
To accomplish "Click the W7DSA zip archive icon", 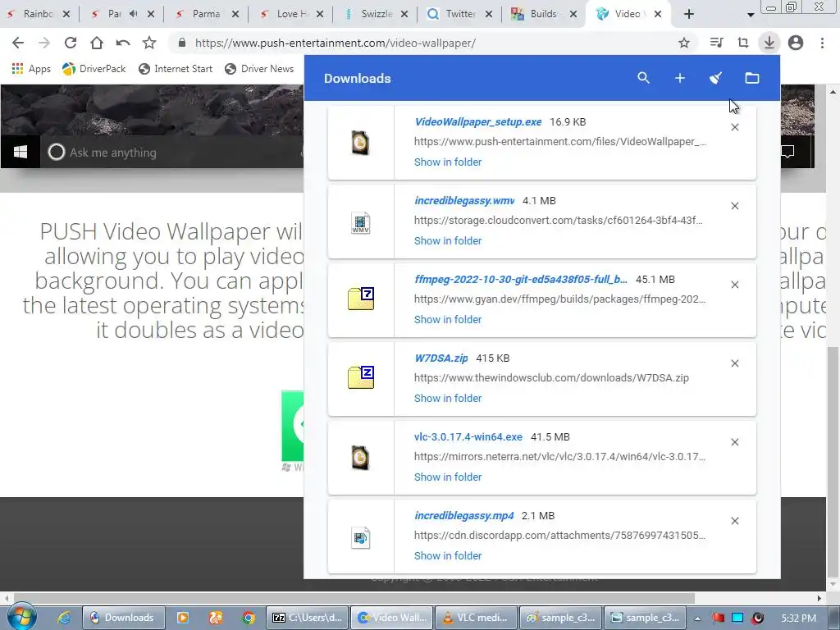I will point(361,377).
